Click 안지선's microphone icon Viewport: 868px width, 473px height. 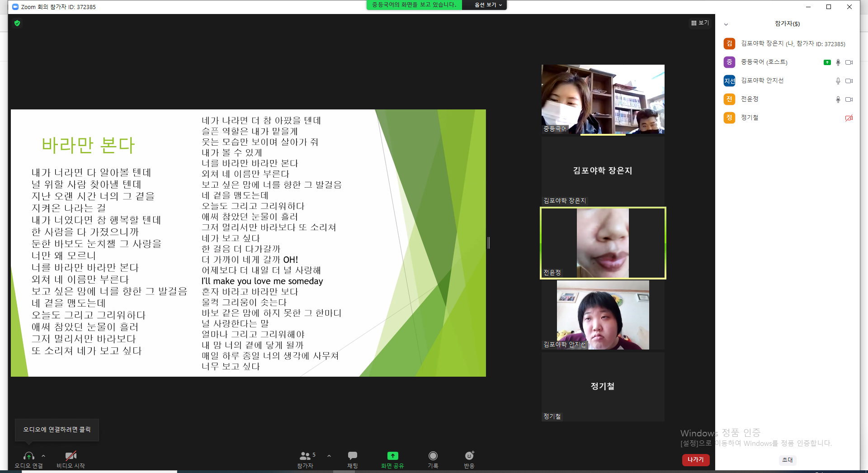click(x=838, y=81)
